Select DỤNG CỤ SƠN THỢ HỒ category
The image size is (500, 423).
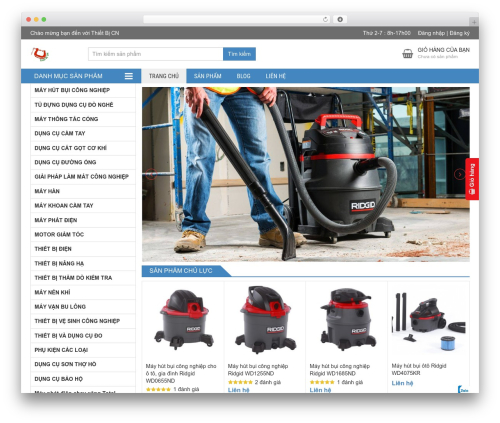(x=83, y=364)
